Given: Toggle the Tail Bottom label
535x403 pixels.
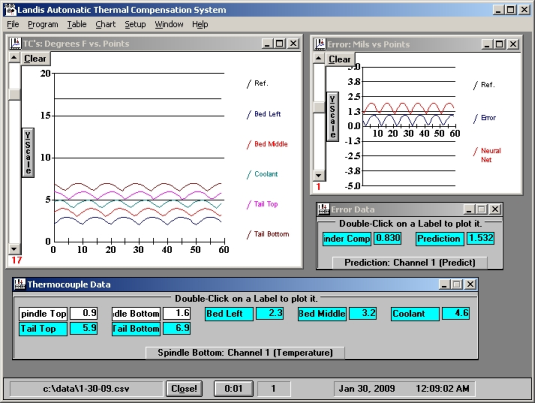Looking at the screenshot, I should click(x=136, y=329).
